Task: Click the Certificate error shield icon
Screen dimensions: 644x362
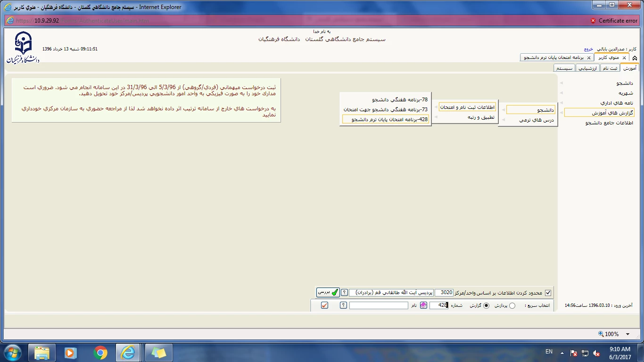Action: click(x=593, y=21)
